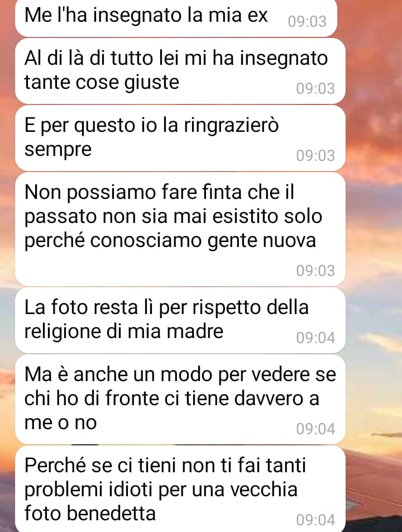
Task: Select the message starting "Perché se ci tieni"
Action: [180, 490]
